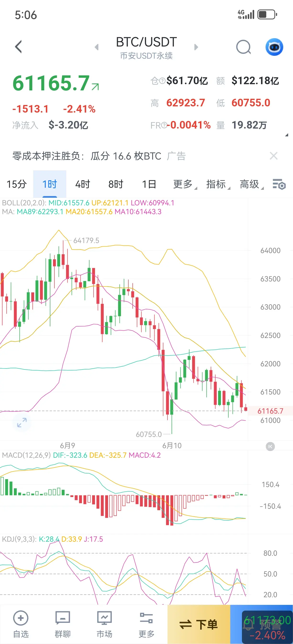Open chart settings icon beside 高级
The image size is (293, 644).
pos(279,185)
